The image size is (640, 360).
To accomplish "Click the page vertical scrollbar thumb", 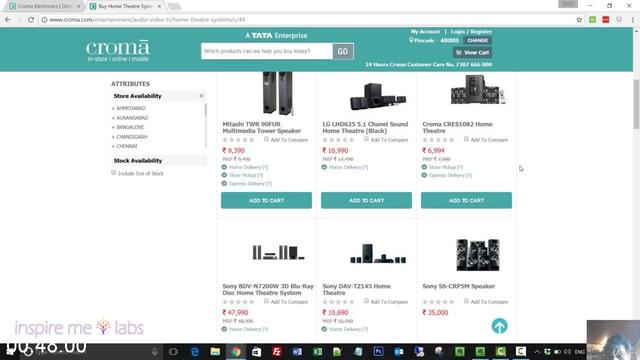I will coord(636,104).
